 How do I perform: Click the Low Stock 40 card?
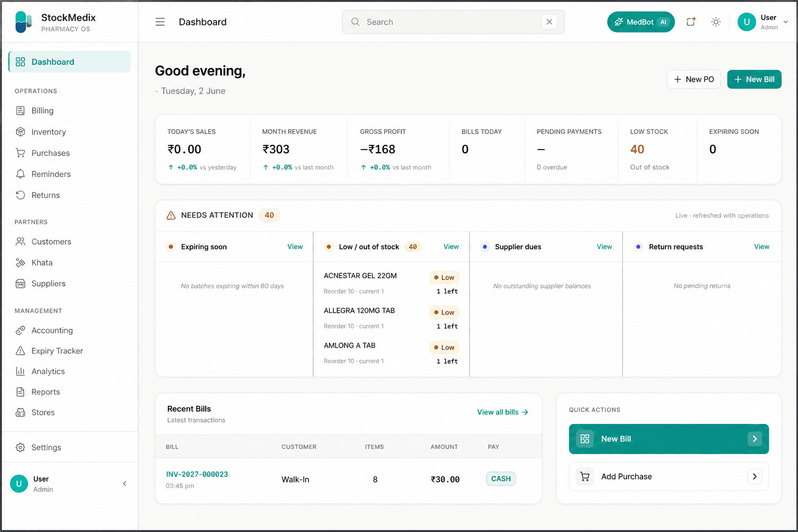click(657, 149)
